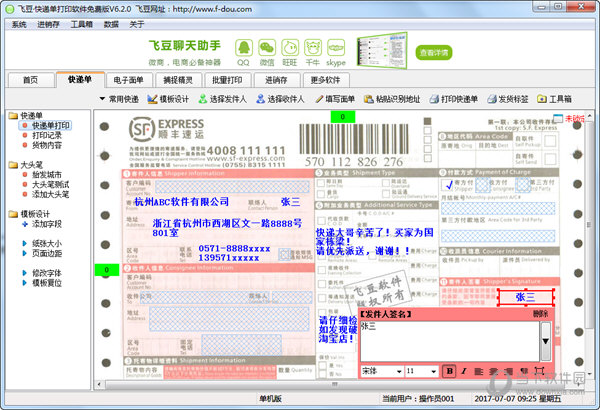Check the 第三方付 3rd party checkbox
The image size is (600, 410).
tap(522, 185)
